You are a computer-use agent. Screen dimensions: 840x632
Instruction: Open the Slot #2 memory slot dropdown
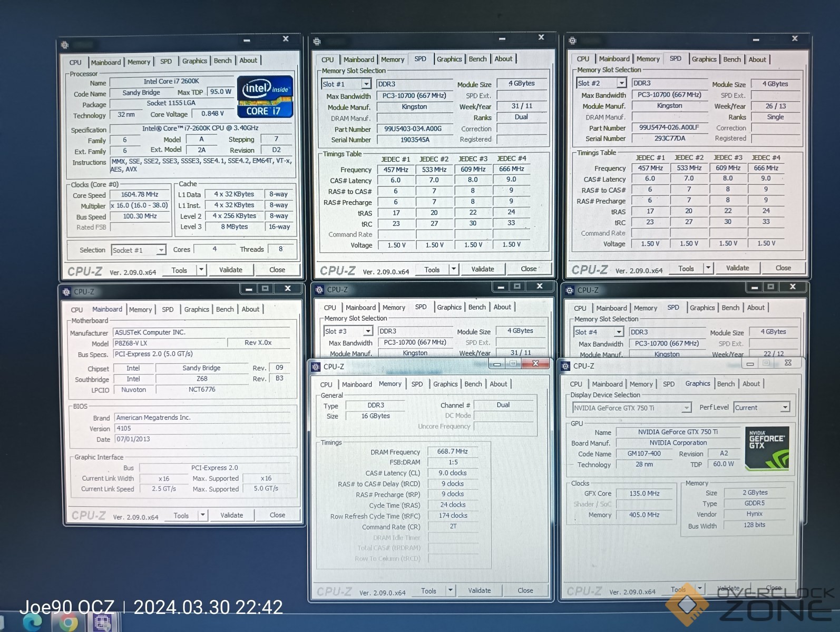point(622,83)
